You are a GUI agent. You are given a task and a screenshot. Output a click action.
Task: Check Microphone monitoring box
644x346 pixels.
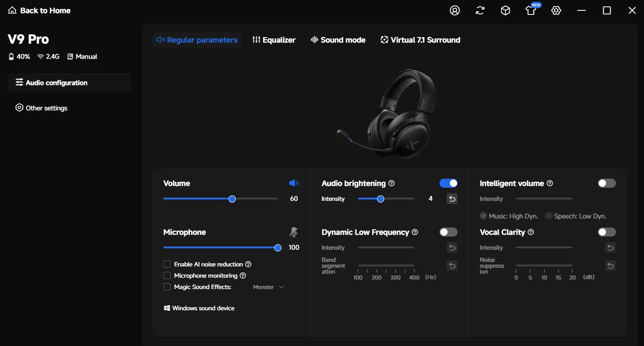point(167,275)
